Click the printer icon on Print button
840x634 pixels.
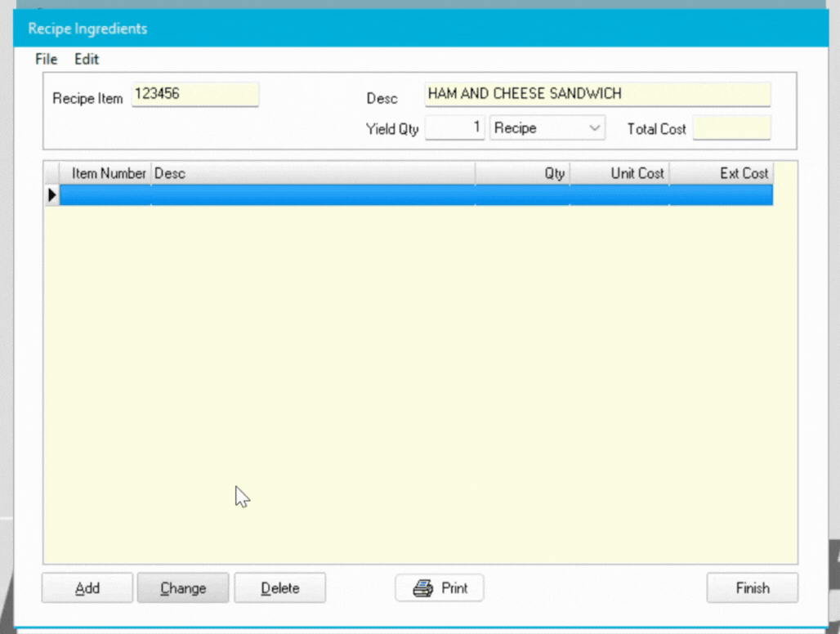[x=422, y=588]
